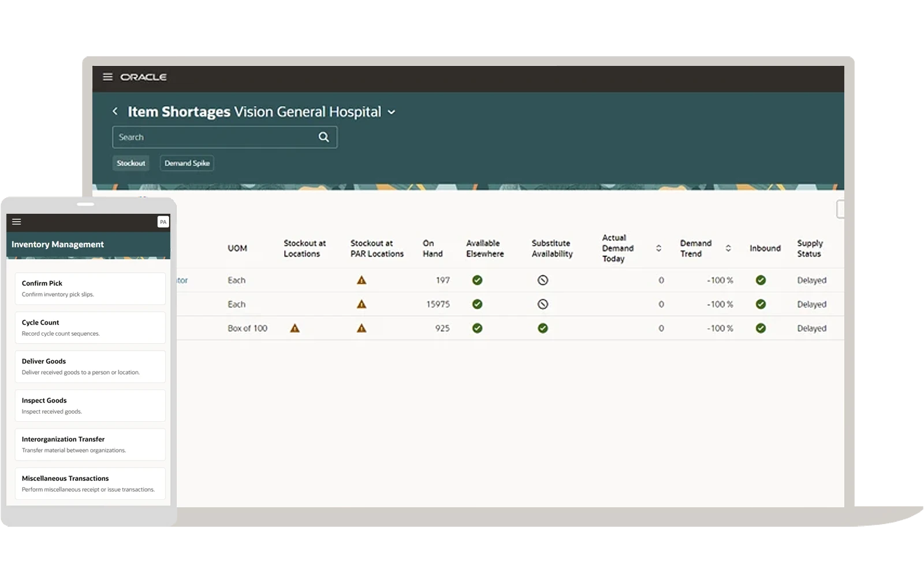The width and height of the screenshot is (924, 583).
Task: Click the Inbound checkmark in the Box of 100 row
Action: tap(761, 328)
